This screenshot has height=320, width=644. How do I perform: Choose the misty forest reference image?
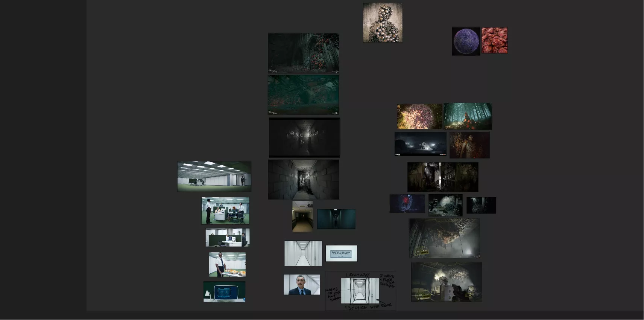coord(468,116)
